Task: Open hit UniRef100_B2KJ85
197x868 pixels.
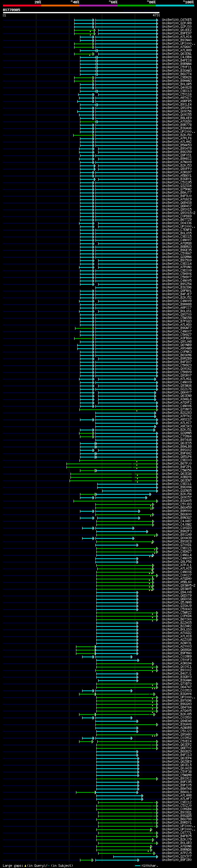Action: tap(177, 714)
